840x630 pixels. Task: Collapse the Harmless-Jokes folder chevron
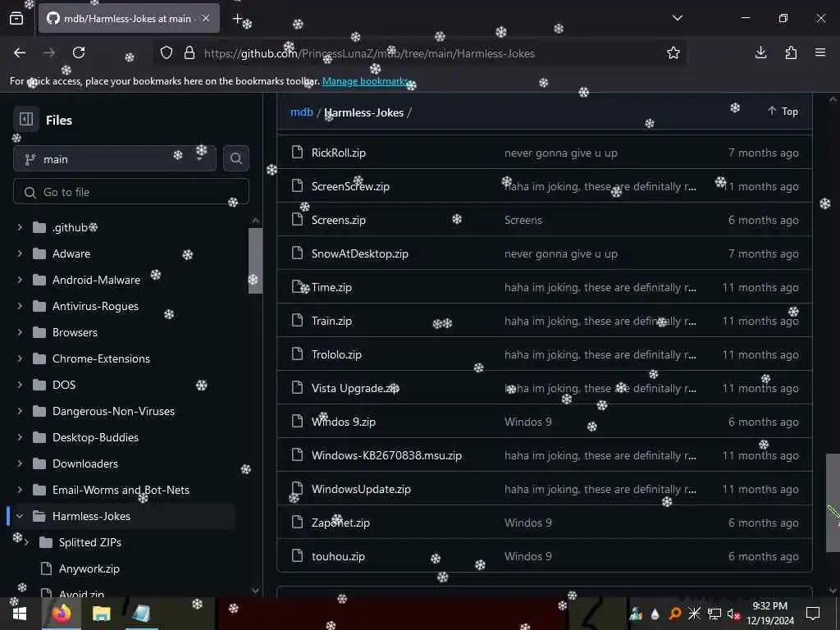tap(20, 516)
